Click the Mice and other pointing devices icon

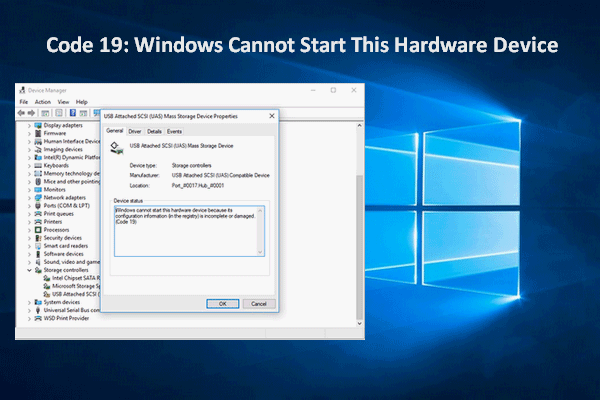click(38, 181)
